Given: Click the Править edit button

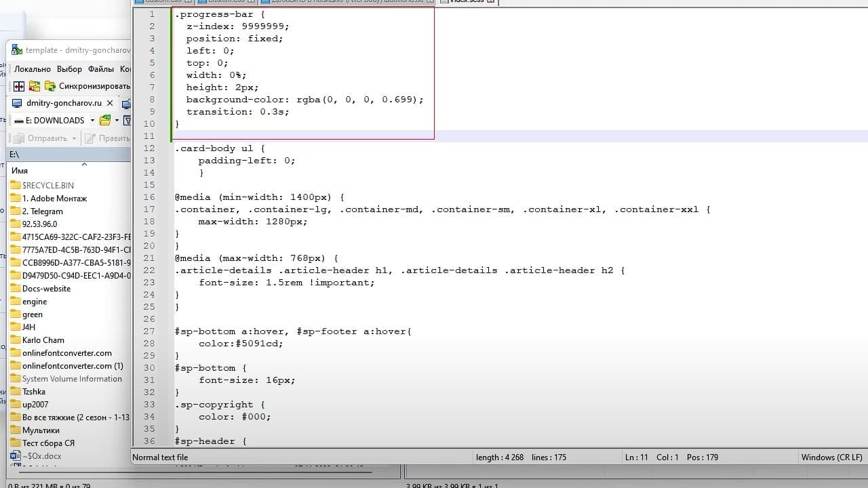Looking at the screenshot, I should [x=107, y=138].
